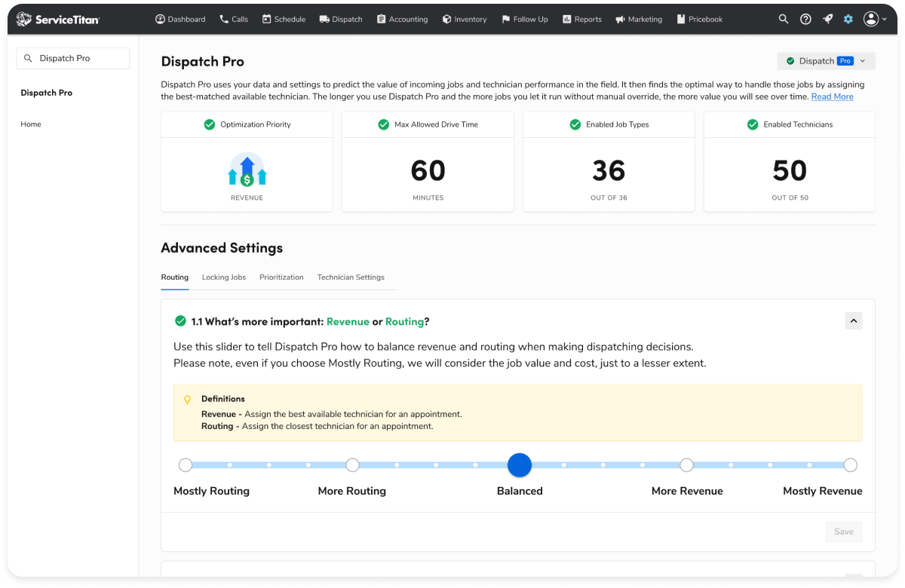Screen dimensions: 905x588
Task: Click the Optimization Priority card header
Action: [247, 124]
